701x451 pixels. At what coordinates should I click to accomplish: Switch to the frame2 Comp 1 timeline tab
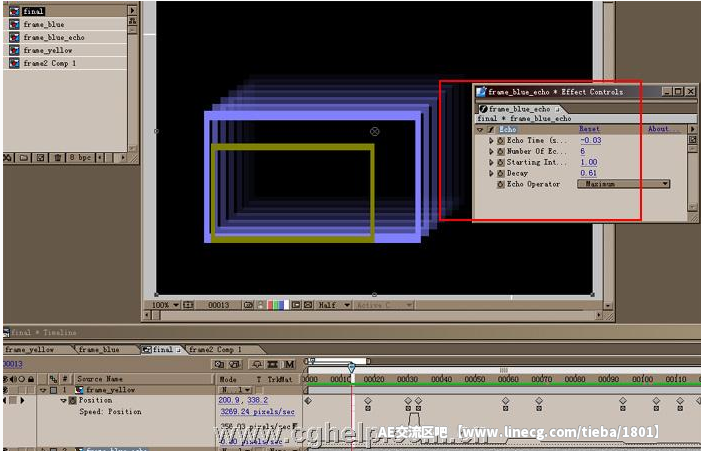(x=215, y=350)
